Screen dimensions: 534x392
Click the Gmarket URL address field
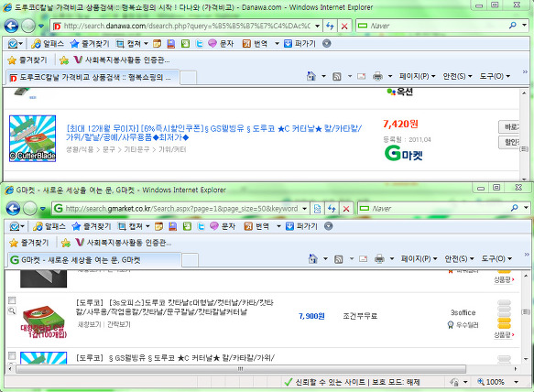click(x=181, y=209)
